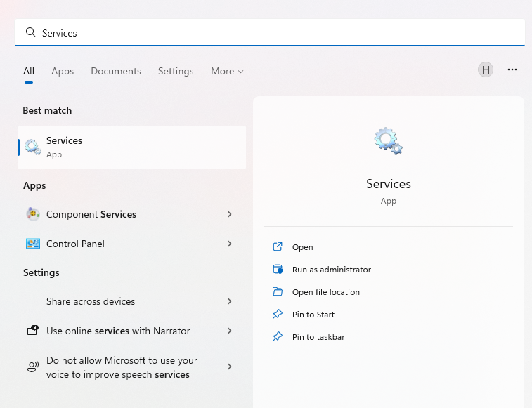Screen dimensions: 532x408
Task: Select the Control Panel result
Action: tap(131, 244)
